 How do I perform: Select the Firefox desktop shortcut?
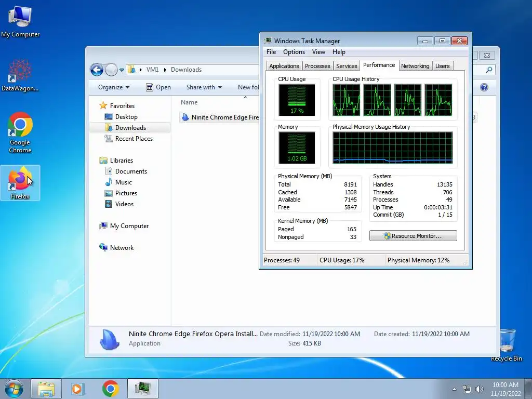click(20, 182)
